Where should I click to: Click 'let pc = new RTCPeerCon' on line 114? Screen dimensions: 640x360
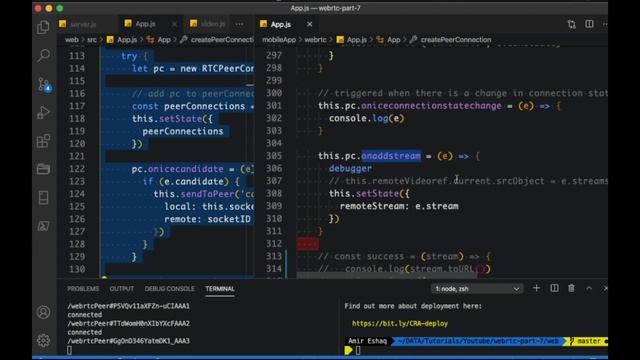(193, 69)
